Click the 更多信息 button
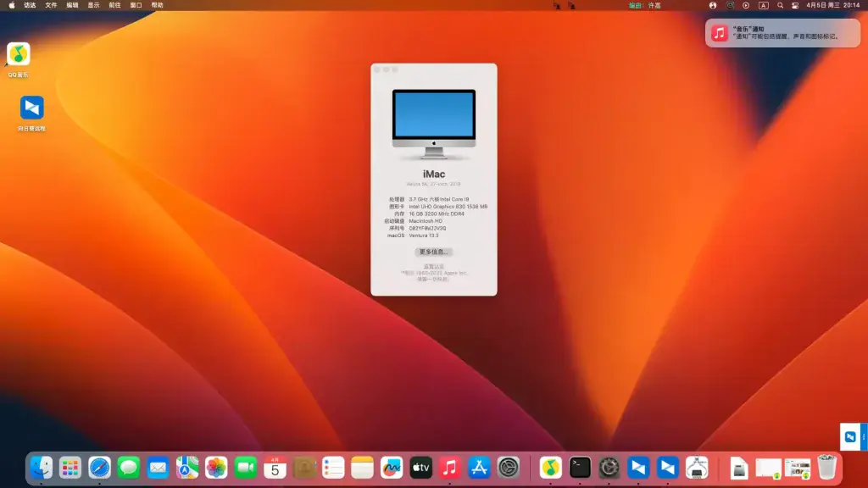The height and width of the screenshot is (488, 868). click(433, 252)
